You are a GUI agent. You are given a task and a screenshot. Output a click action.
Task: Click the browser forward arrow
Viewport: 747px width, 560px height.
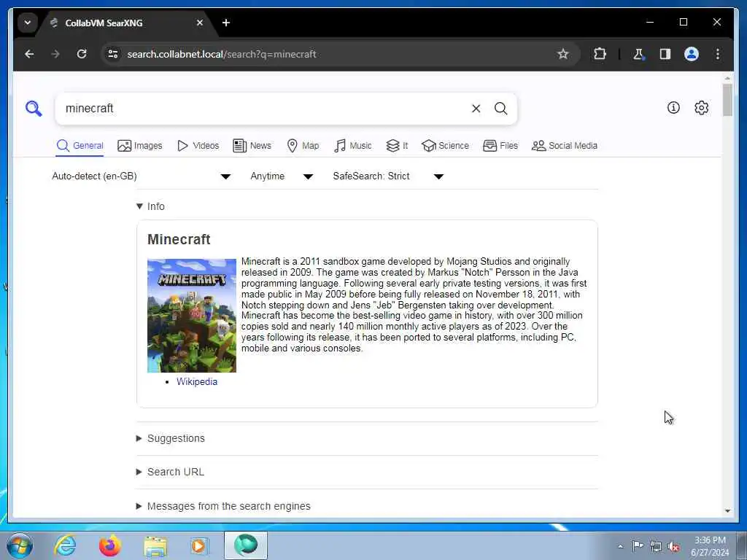click(55, 54)
